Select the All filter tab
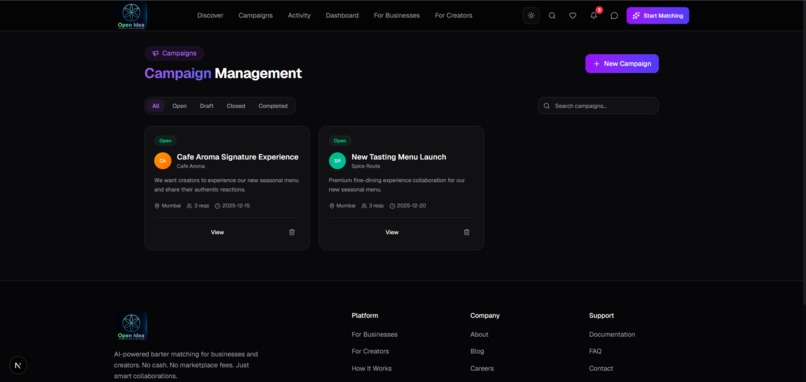This screenshot has width=806, height=382. pos(156,106)
